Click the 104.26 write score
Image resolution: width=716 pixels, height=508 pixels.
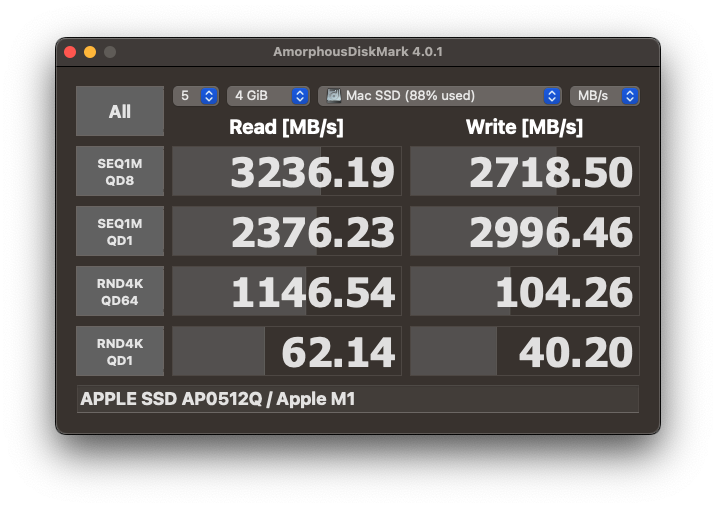525,291
